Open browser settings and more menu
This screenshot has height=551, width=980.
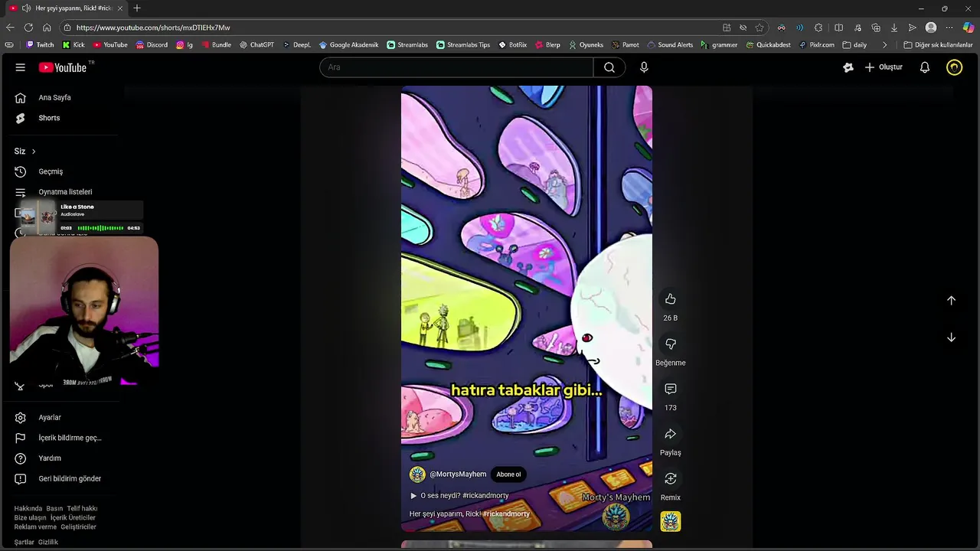tap(949, 28)
